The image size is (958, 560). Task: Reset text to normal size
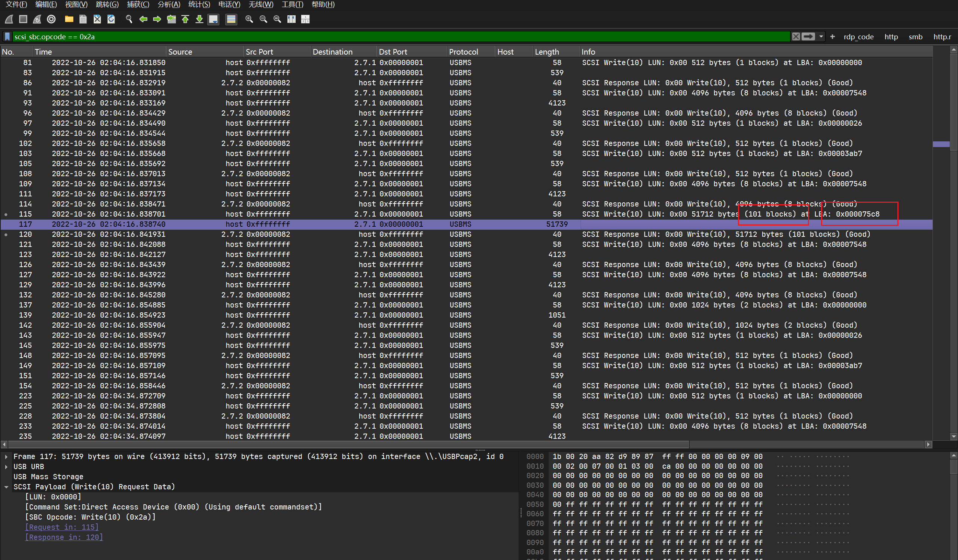point(277,19)
